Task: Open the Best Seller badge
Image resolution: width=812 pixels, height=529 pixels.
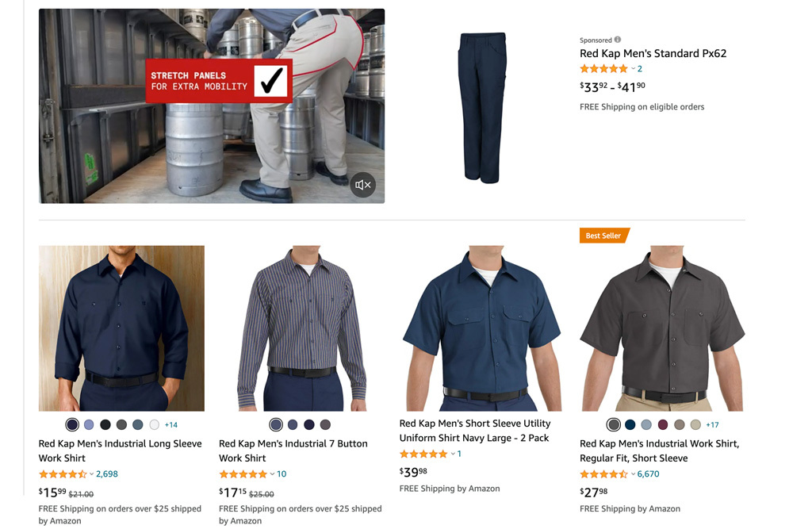Action: [x=603, y=236]
